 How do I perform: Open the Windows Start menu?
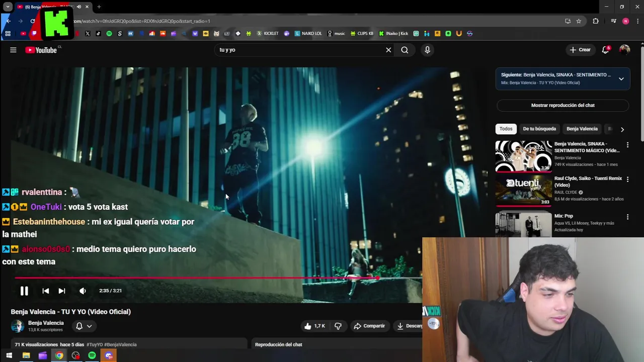click(x=9, y=355)
